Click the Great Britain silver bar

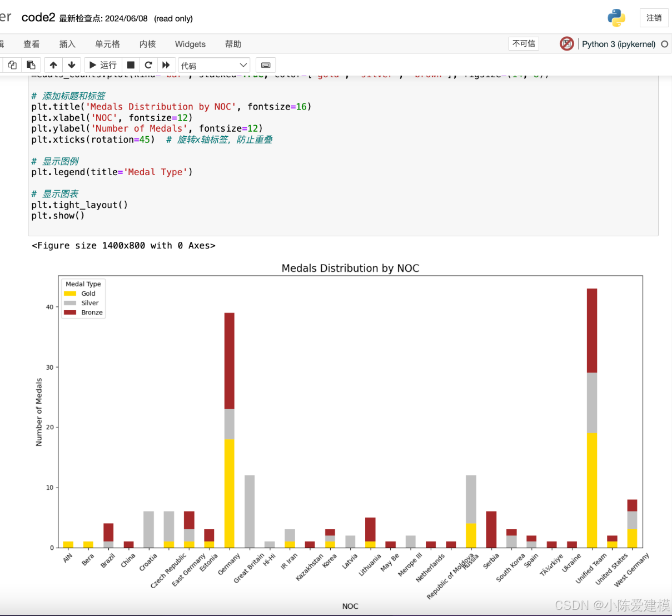(250, 511)
